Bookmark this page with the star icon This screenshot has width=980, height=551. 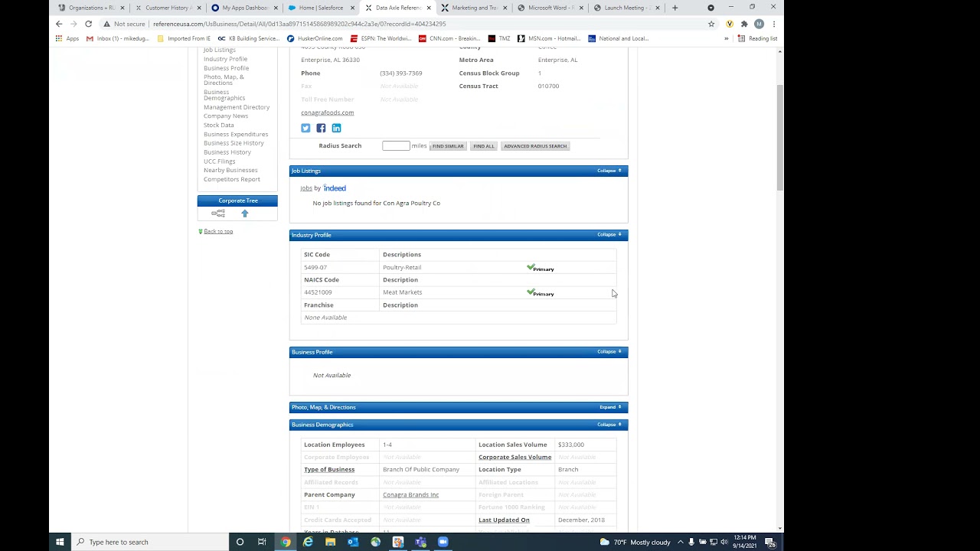coord(711,24)
